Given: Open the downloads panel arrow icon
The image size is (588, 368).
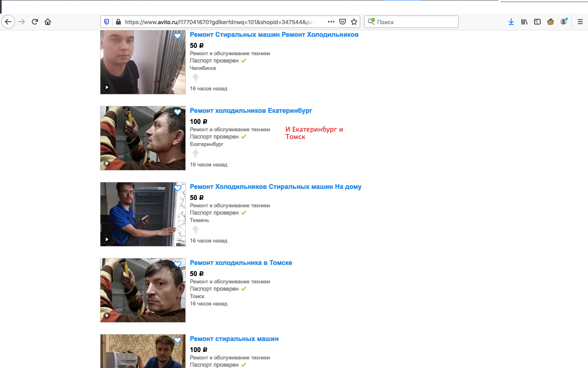Looking at the screenshot, I should coord(511,22).
